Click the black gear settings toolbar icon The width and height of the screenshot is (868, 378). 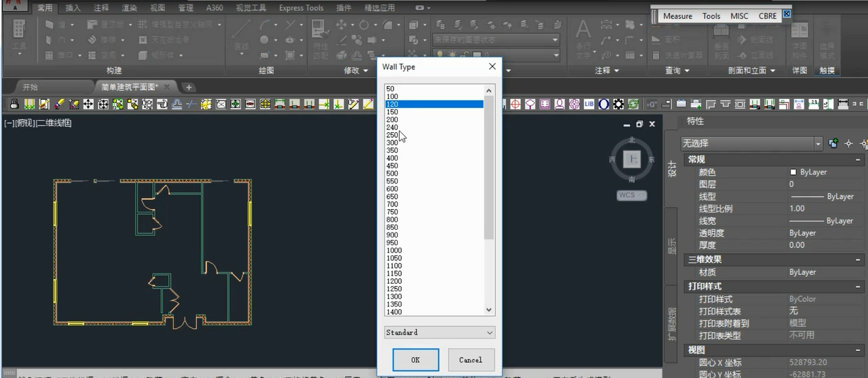pyautogui.click(x=618, y=105)
